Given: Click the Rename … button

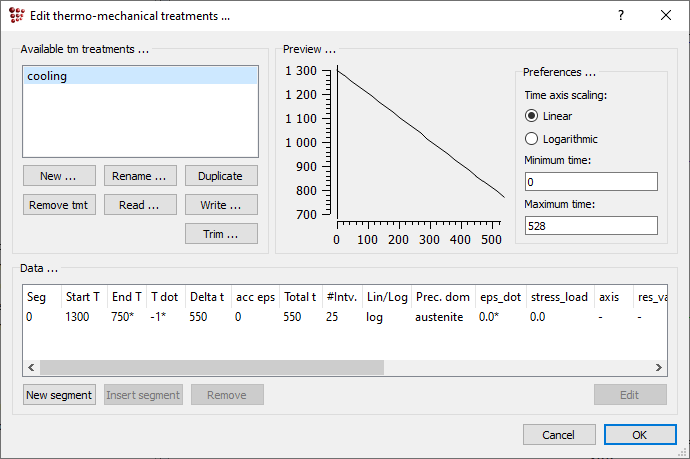Looking at the screenshot, I should pyautogui.click(x=140, y=176).
